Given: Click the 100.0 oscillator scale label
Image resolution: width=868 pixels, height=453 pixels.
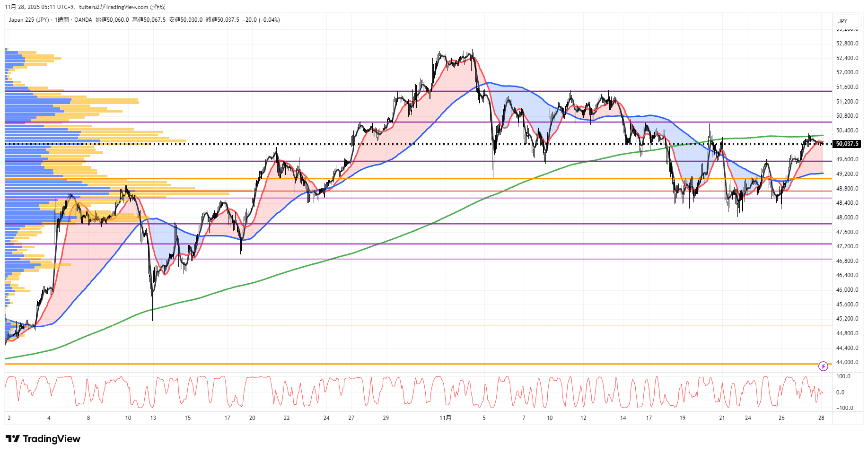Looking at the screenshot, I should (x=843, y=376).
